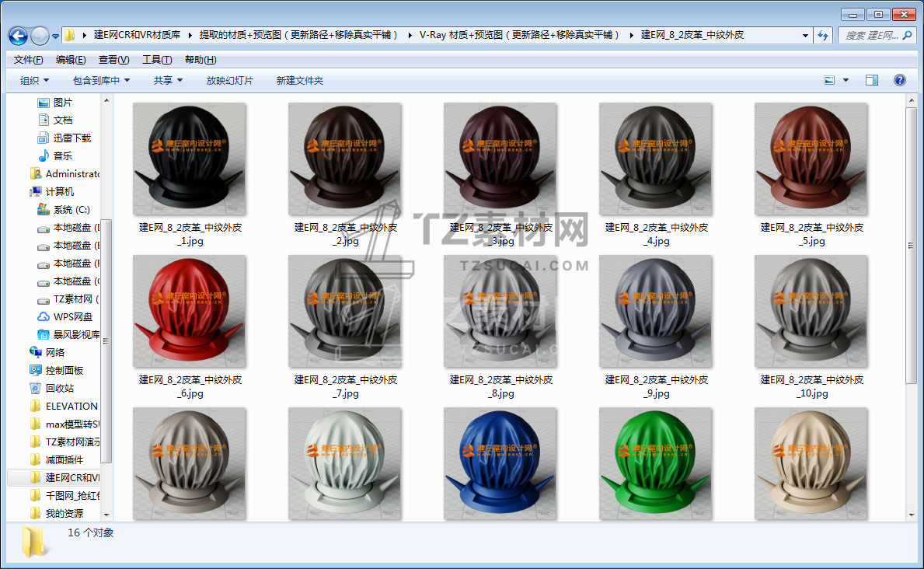924x569 pixels.
Task: Go back with the Back arrow button
Action: point(19,36)
